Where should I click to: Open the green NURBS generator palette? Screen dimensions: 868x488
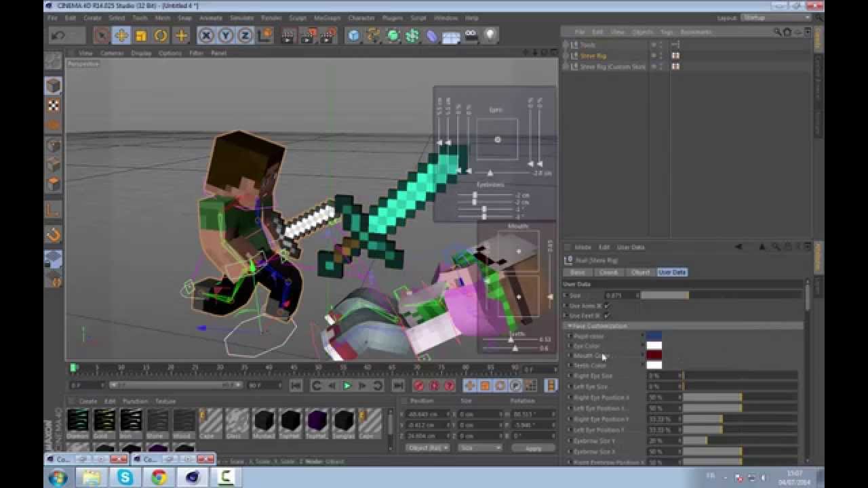click(393, 35)
